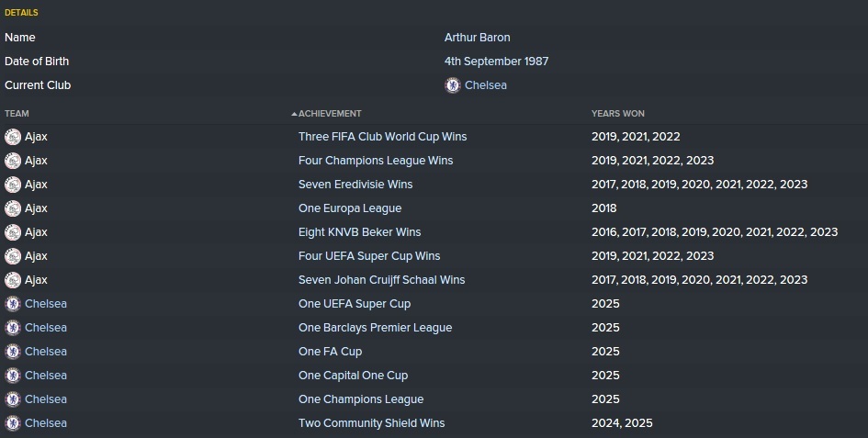Click Chelsea badge in Capital One Cup row
This screenshot has height=438, width=868.
pyautogui.click(x=13, y=376)
